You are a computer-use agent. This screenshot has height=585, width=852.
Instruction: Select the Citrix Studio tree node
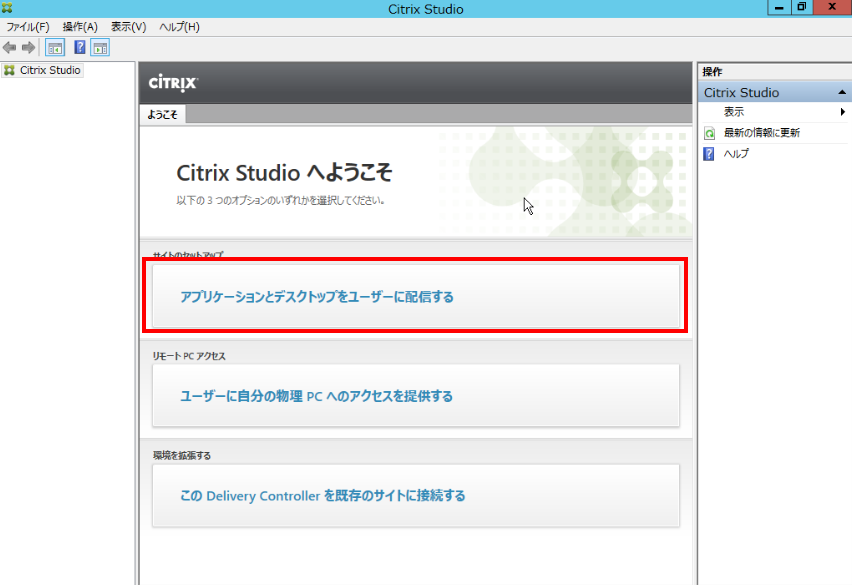pyautogui.click(x=42, y=70)
